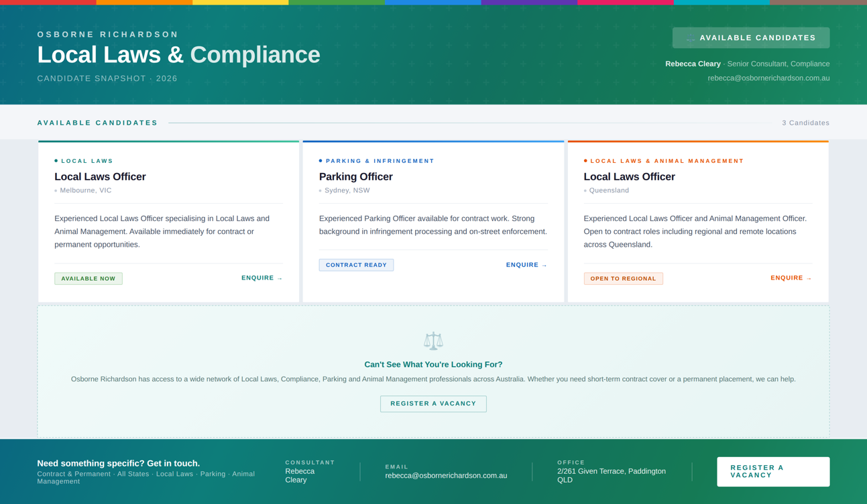867x504 pixels.
Task: Click the yellow segment of top colour bar
Action: tap(240, 3)
